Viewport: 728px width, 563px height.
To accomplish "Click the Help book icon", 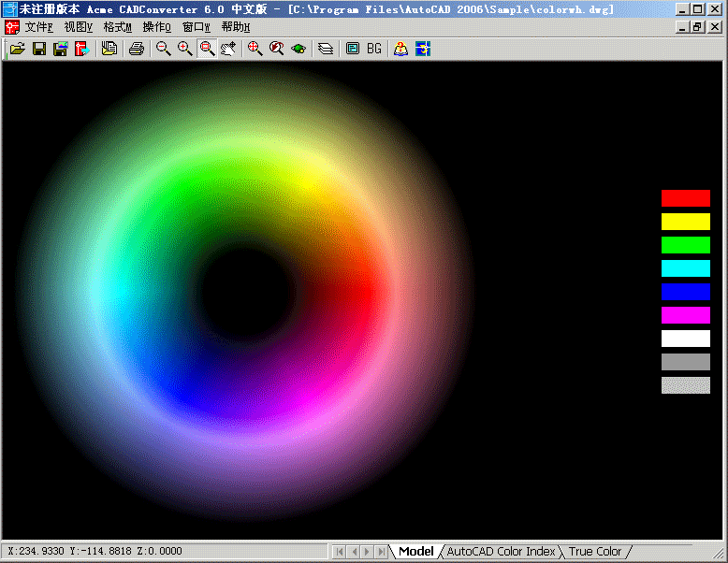I will pos(400,49).
